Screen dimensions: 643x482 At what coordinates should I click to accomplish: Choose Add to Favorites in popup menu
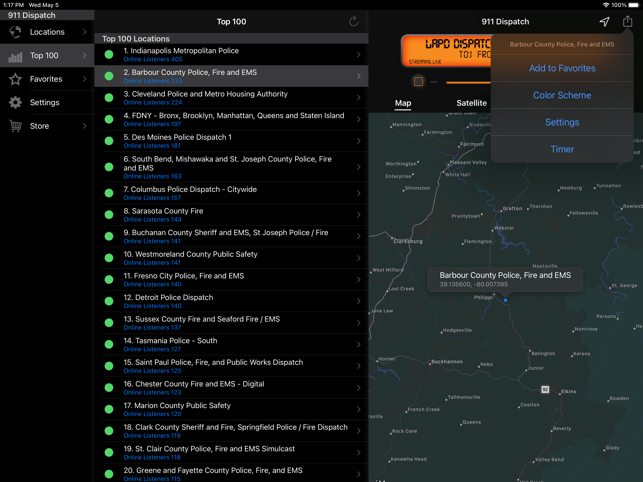tap(562, 68)
